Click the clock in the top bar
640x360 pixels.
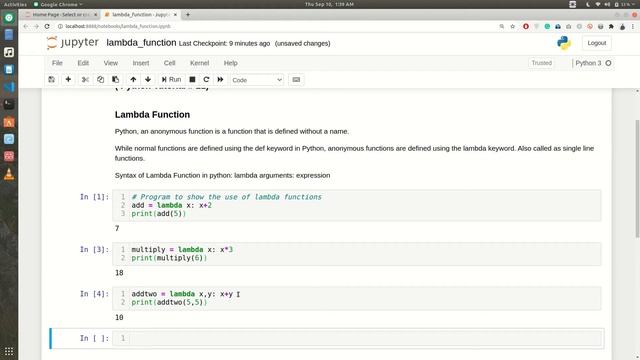(x=329, y=4)
